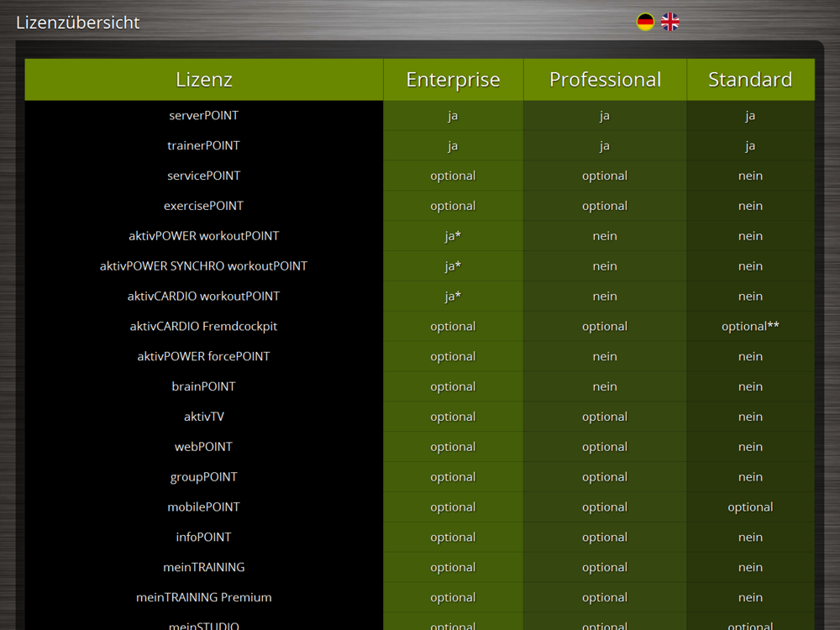
Task: Click Standard 'nein' for servicePOINT
Action: (750, 176)
